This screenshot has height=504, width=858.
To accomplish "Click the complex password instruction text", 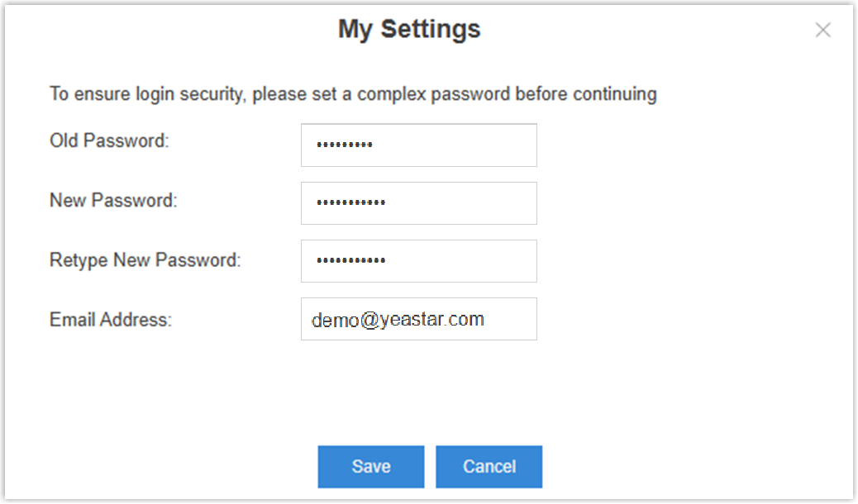I will (353, 94).
